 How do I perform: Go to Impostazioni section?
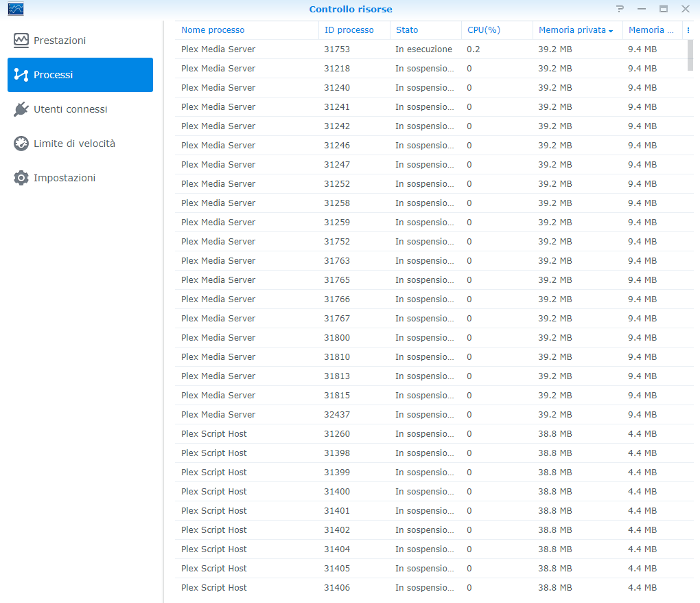pos(80,178)
